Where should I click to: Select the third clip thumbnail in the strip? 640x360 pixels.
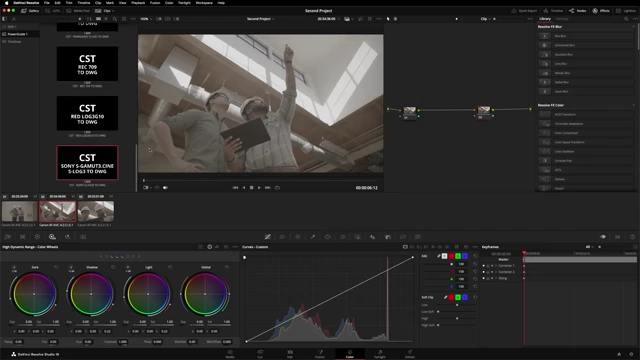96,211
